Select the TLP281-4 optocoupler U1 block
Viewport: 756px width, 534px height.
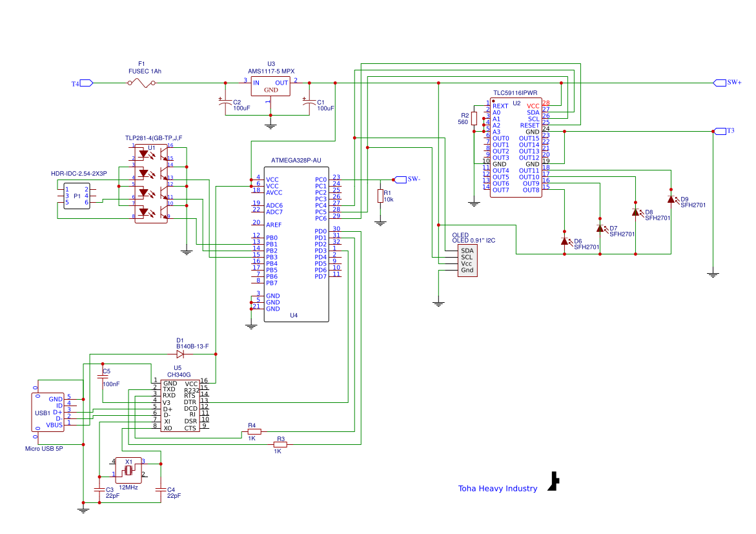tap(151, 183)
